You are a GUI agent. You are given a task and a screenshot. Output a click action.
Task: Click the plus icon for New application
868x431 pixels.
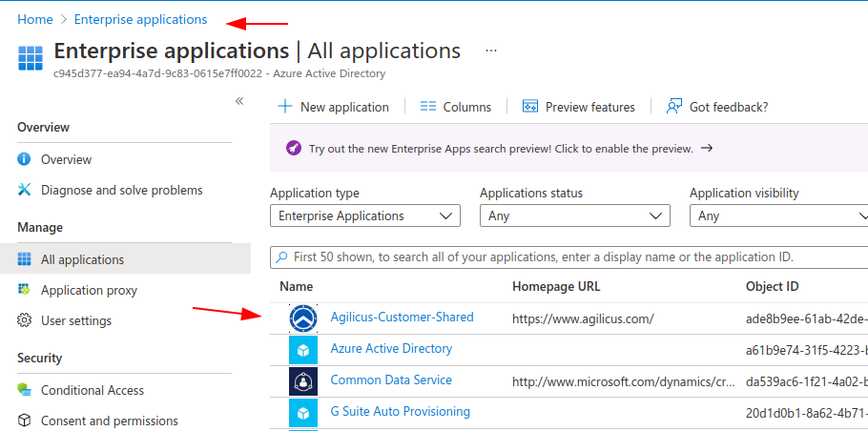click(x=284, y=106)
